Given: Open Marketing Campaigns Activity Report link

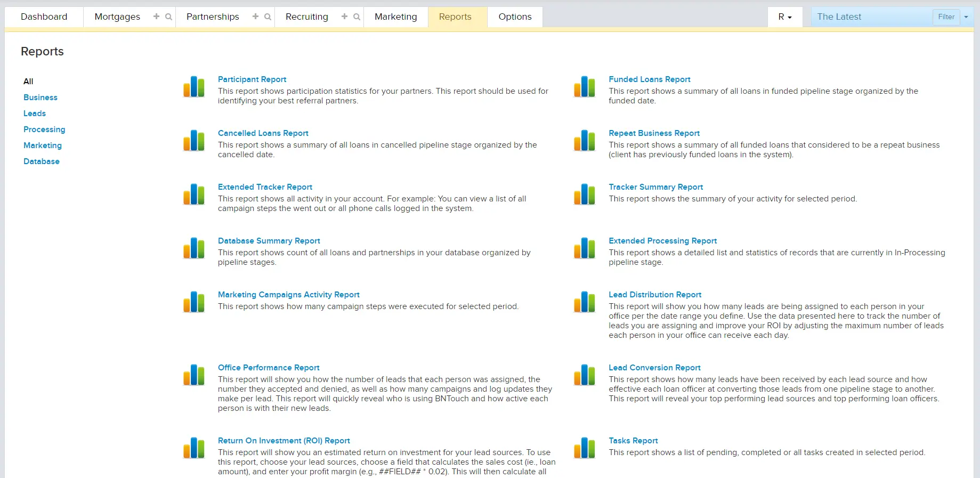Looking at the screenshot, I should point(289,295).
